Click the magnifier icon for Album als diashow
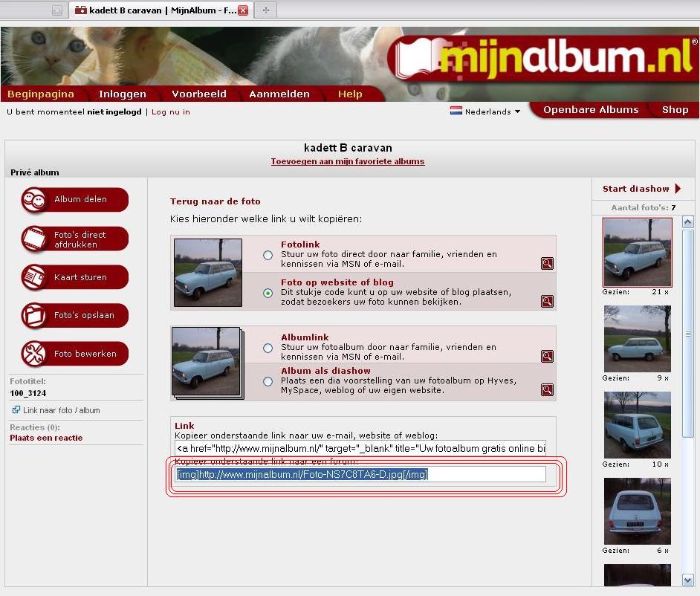700x596 pixels. (x=547, y=389)
